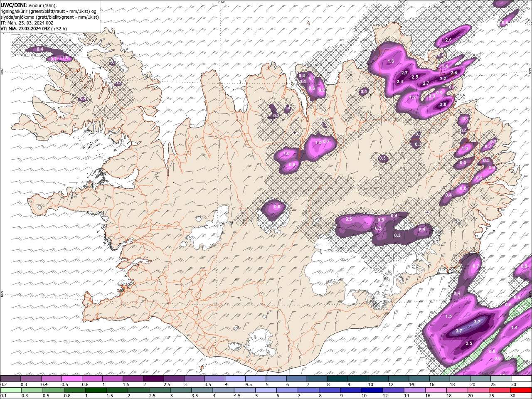Click the 20W longitude label
The image size is (532, 399).
click(222, 2)
